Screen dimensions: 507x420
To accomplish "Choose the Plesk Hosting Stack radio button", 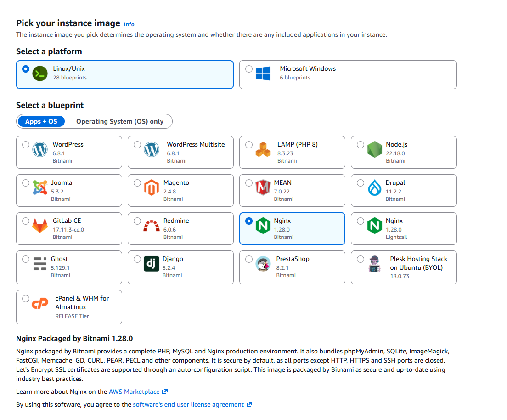I will coord(360,259).
